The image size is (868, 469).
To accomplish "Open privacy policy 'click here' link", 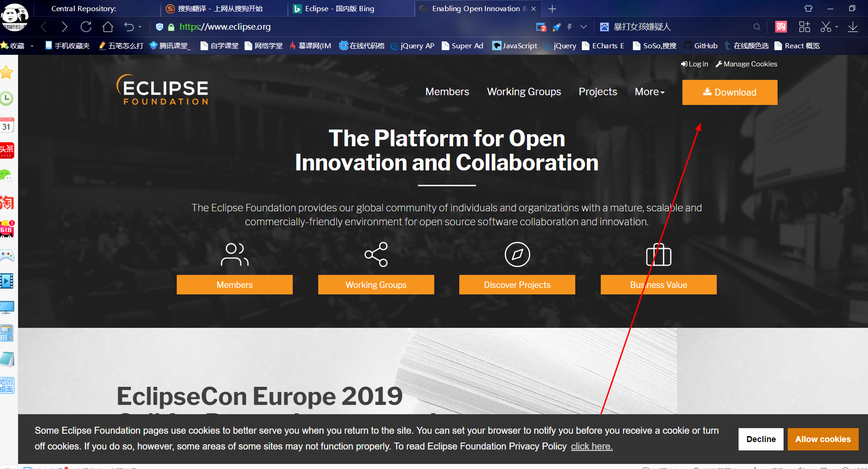I will [x=592, y=446].
